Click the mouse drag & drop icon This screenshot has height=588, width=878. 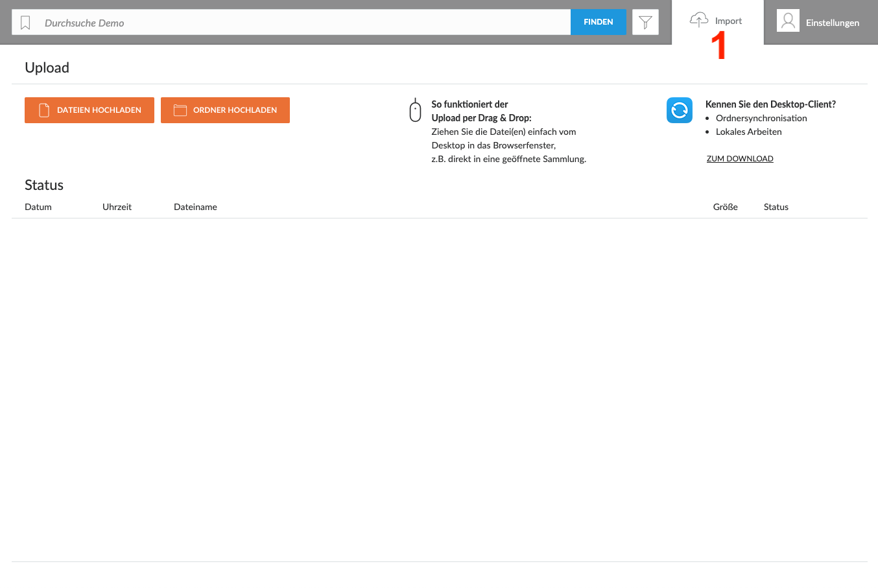point(415,110)
